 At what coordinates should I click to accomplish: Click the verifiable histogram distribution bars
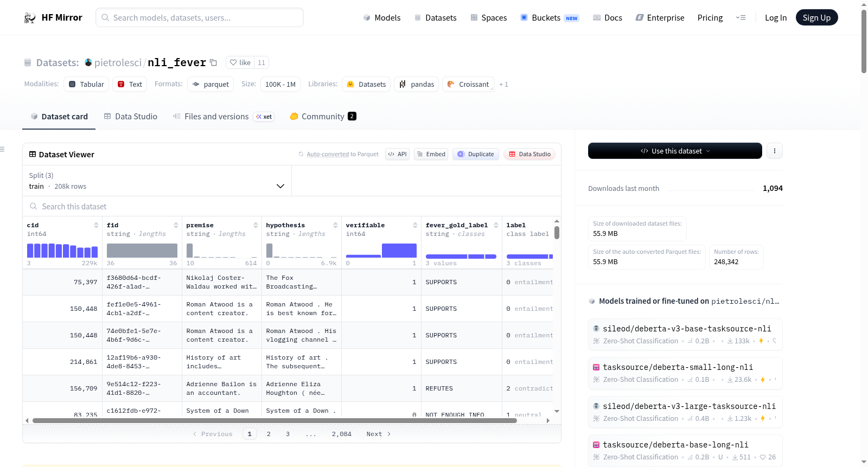381,251
